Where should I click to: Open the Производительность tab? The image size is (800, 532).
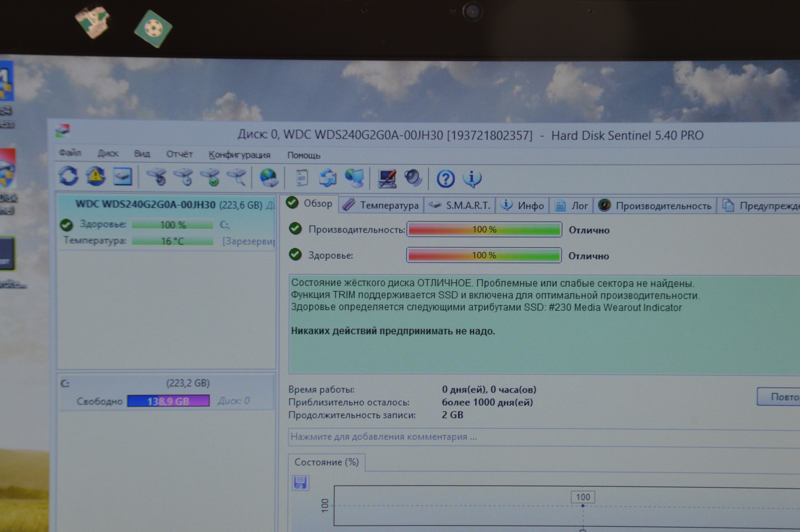point(656,206)
